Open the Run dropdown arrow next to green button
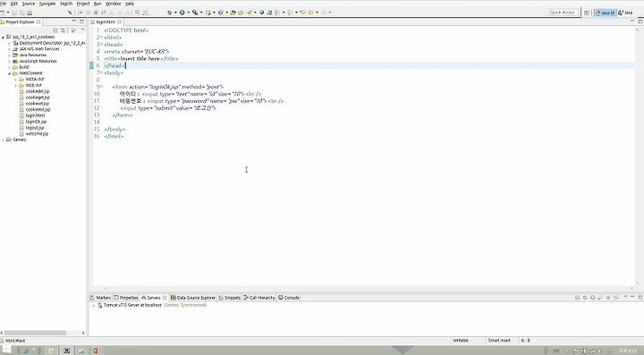Viewport: 644px width, 355px height. point(188,13)
